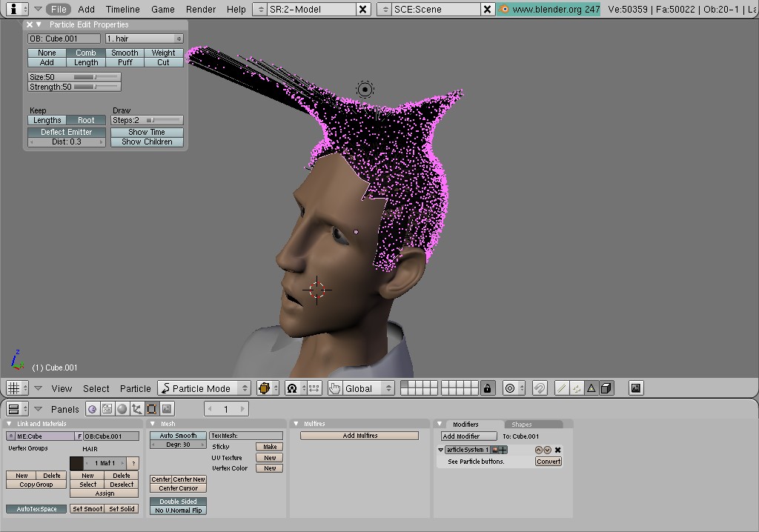Open the Add menu

point(86,9)
